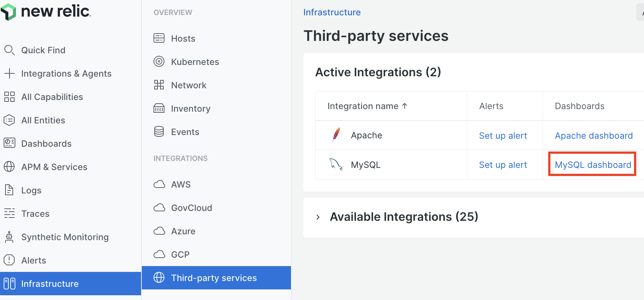The width and height of the screenshot is (644, 300).
Task: Click the Alerts column header
Action: coord(491,106)
